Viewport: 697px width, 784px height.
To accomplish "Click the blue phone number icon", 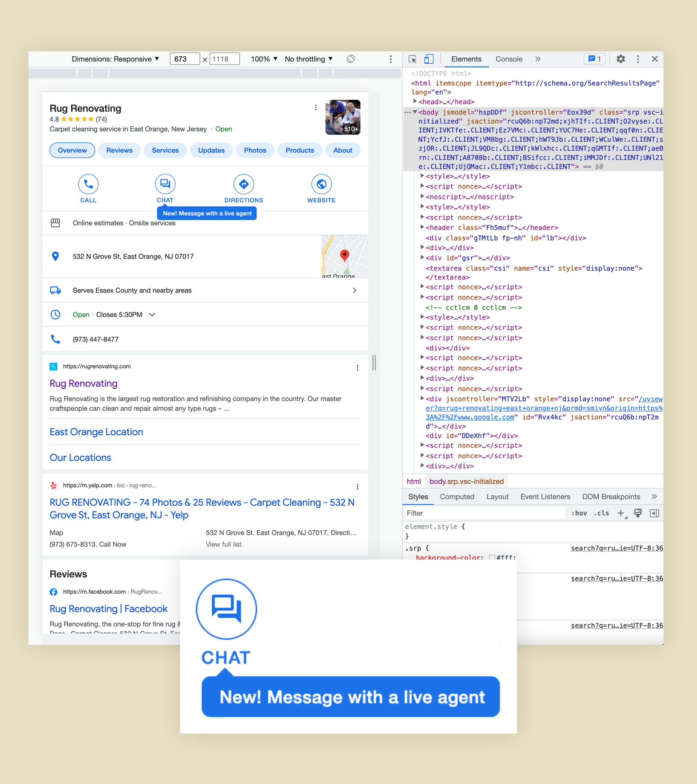I will pos(55,339).
